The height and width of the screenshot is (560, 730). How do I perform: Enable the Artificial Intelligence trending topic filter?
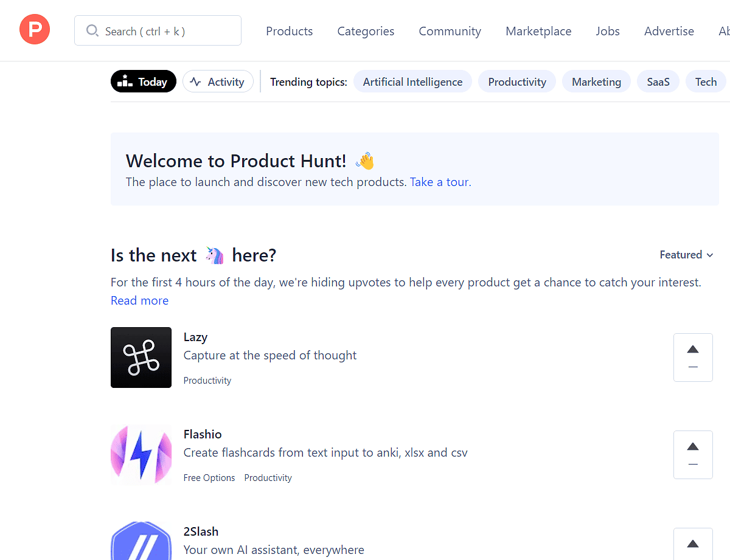412,81
